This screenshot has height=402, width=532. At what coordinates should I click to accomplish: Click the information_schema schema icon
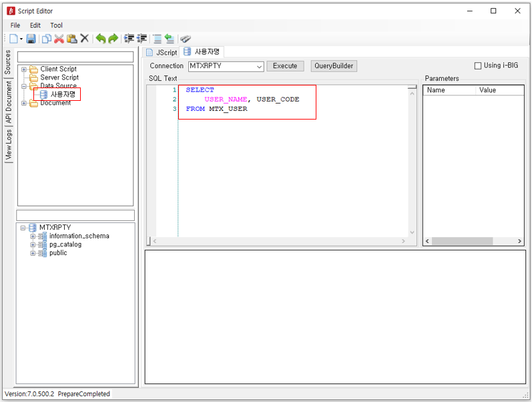pos(43,236)
